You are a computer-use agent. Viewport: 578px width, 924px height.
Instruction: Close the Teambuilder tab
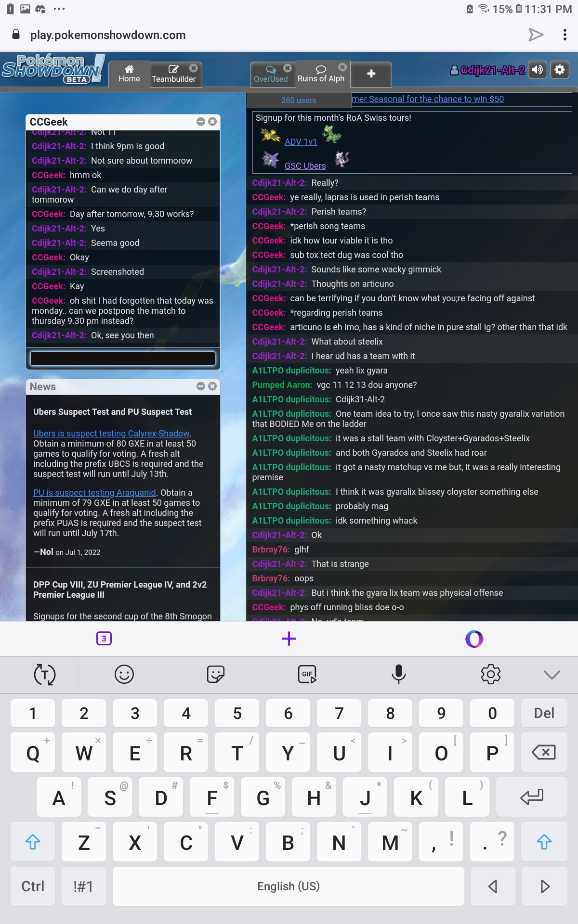pos(194,68)
